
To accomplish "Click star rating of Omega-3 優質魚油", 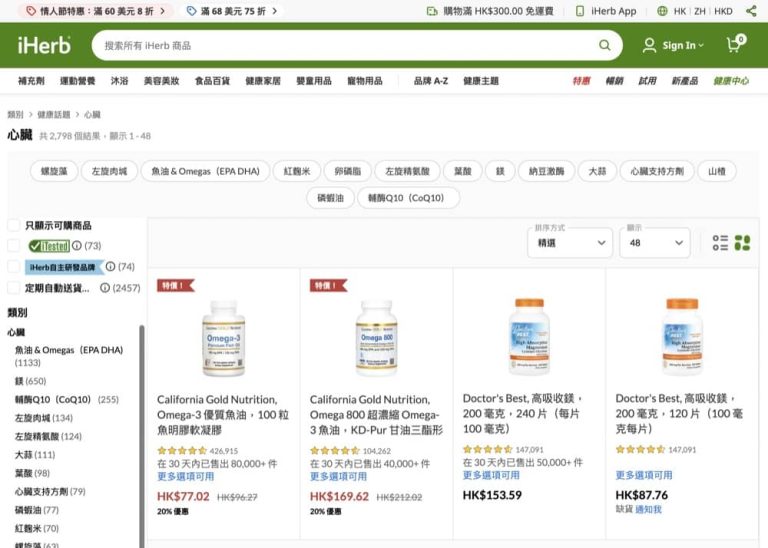I will click(x=182, y=451).
